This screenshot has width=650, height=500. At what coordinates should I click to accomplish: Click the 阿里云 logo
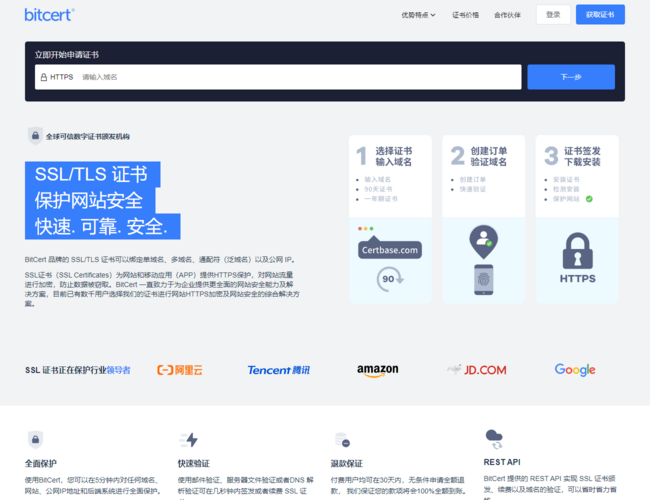(180, 370)
